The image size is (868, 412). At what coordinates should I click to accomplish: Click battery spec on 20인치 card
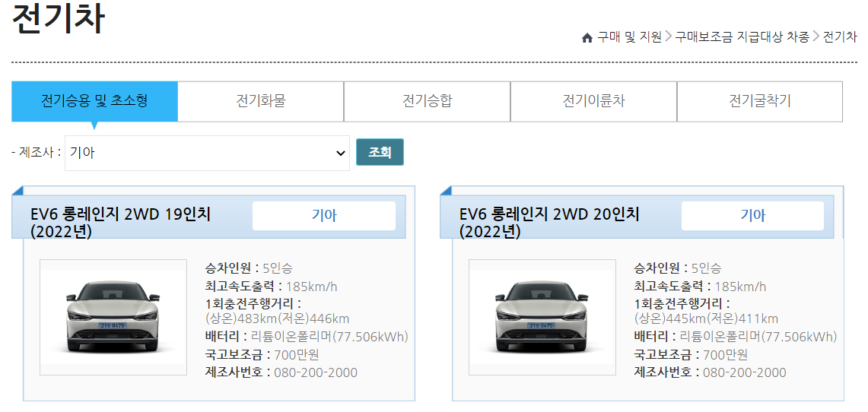[x=736, y=336]
